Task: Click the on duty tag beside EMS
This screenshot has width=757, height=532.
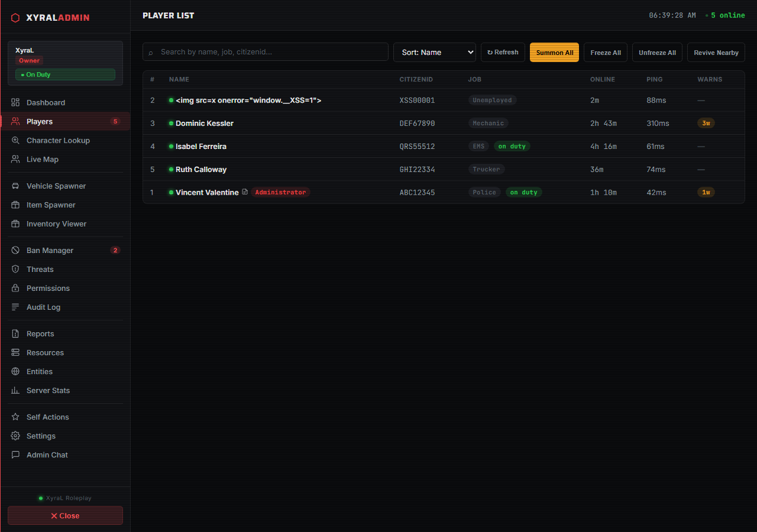Action: pos(512,146)
